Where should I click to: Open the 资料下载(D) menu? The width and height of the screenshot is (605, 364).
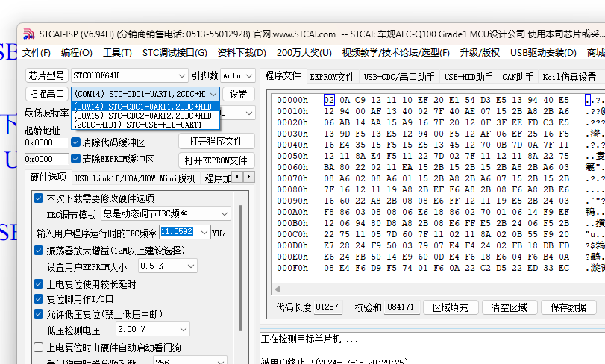tap(242, 53)
